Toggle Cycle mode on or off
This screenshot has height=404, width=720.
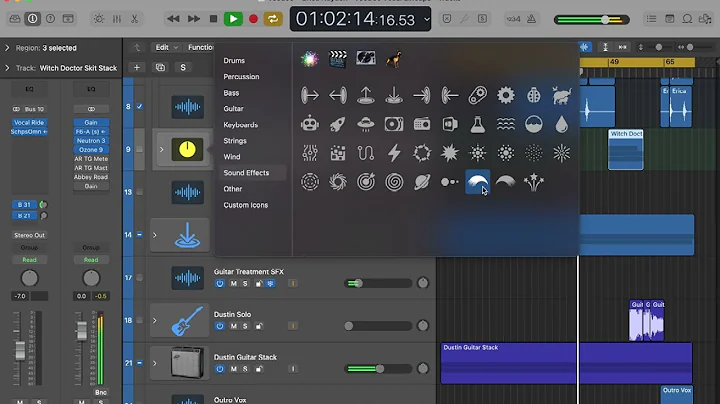273,19
